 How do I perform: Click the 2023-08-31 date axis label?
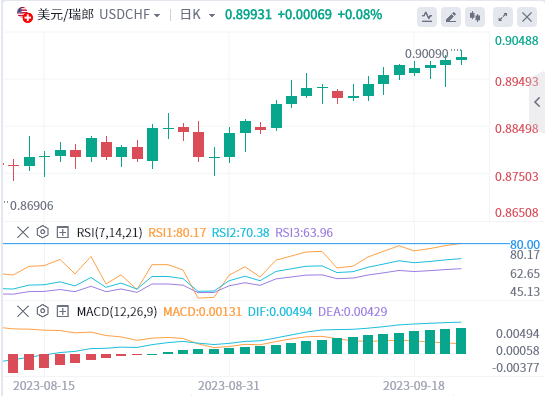(228, 386)
